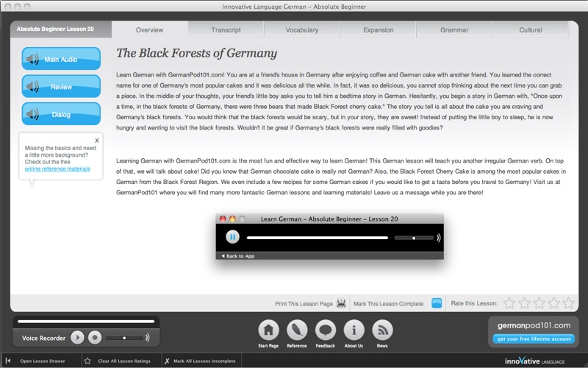Rate the lesson five stars
The width and height of the screenshot is (588, 368).
tap(568, 302)
